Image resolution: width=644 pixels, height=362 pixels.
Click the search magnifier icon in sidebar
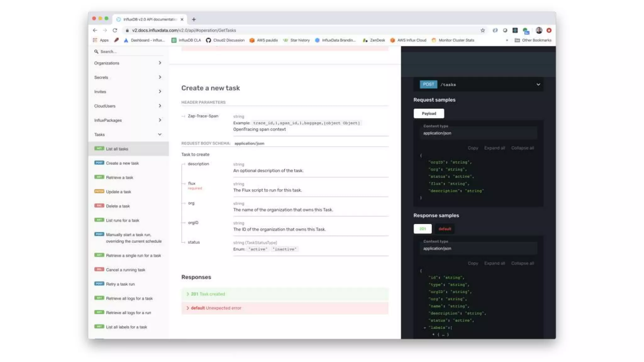96,52
